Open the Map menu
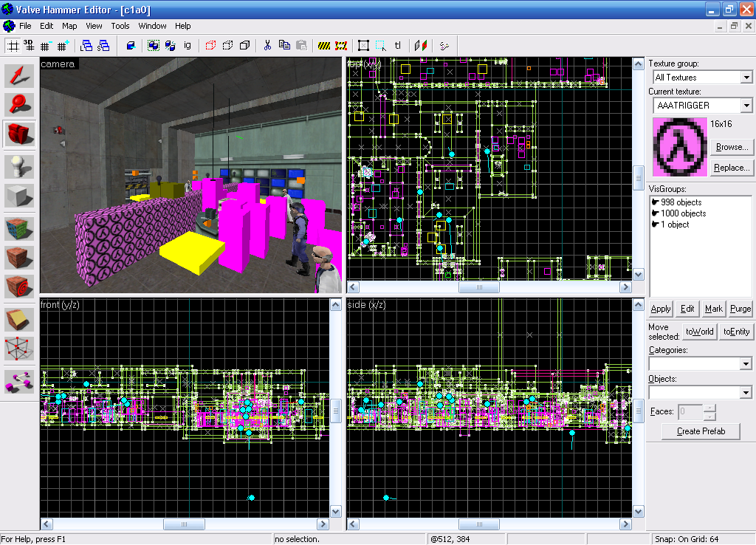Screen dimensions: 756x545 click(x=69, y=26)
